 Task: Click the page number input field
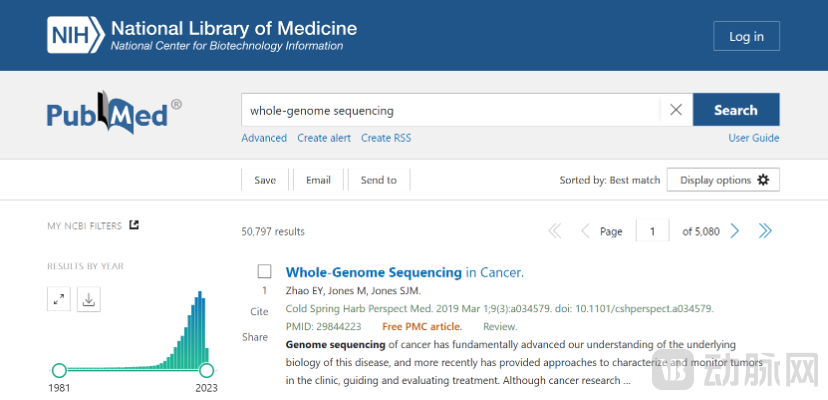pos(653,231)
